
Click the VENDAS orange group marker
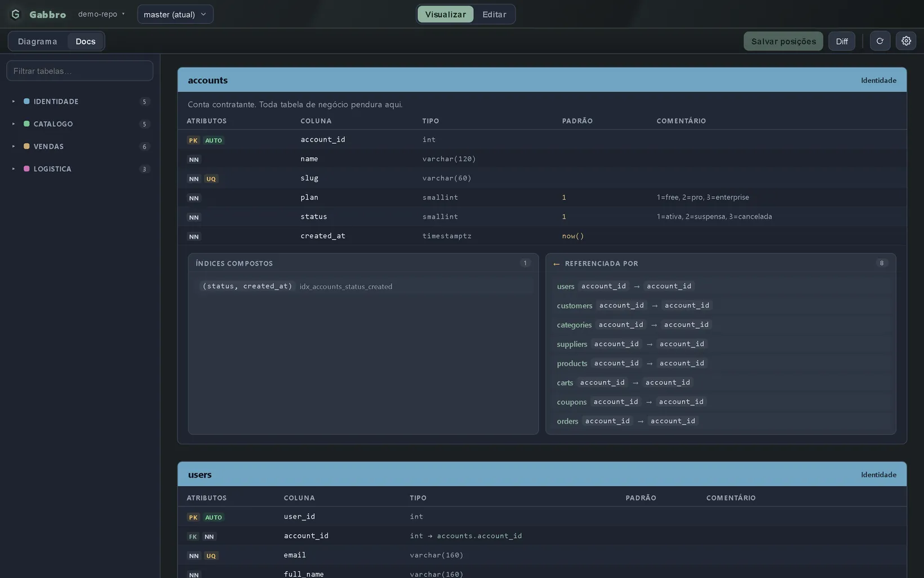26,147
